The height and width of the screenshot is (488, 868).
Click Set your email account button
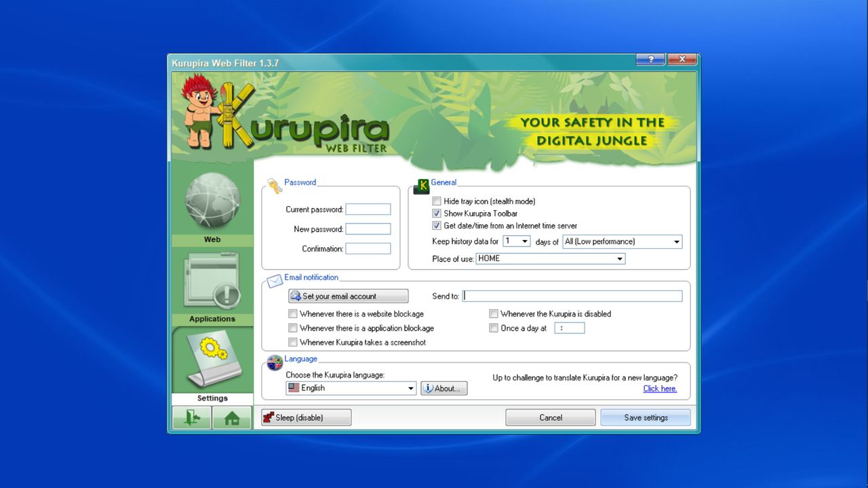pos(349,296)
